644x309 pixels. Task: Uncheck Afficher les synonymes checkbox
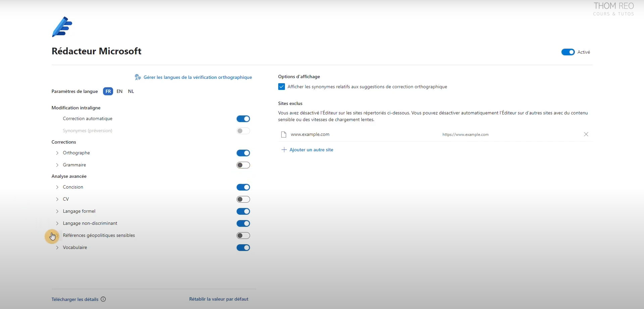282,87
